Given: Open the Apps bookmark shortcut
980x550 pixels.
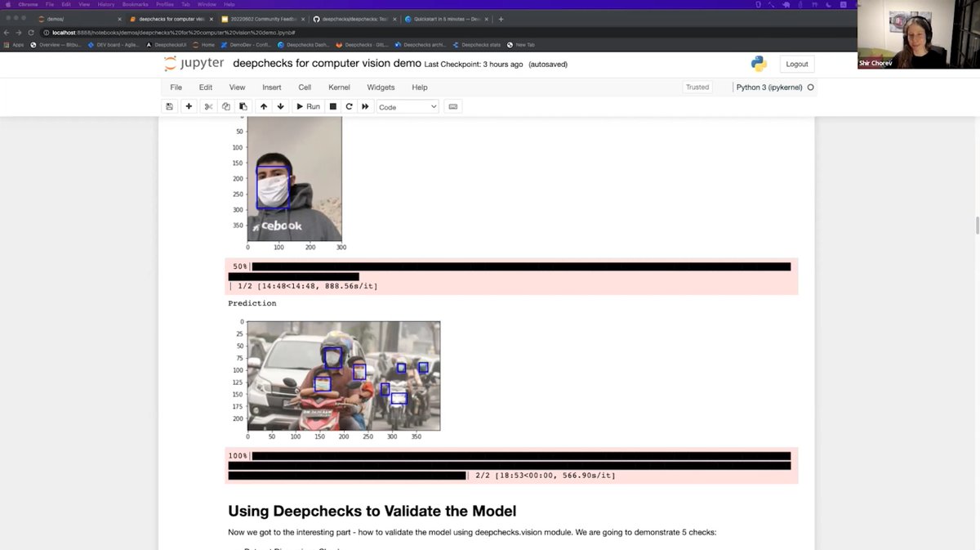Looking at the screenshot, I should point(14,45).
